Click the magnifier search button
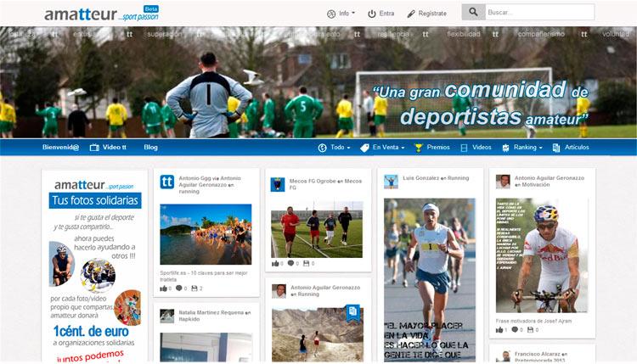The image size is (637, 364). (x=473, y=12)
